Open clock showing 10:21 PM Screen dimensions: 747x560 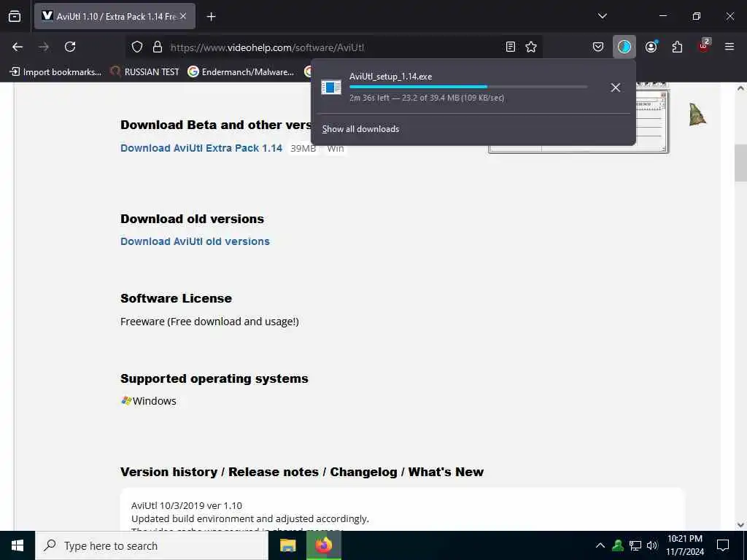(x=685, y=545)
